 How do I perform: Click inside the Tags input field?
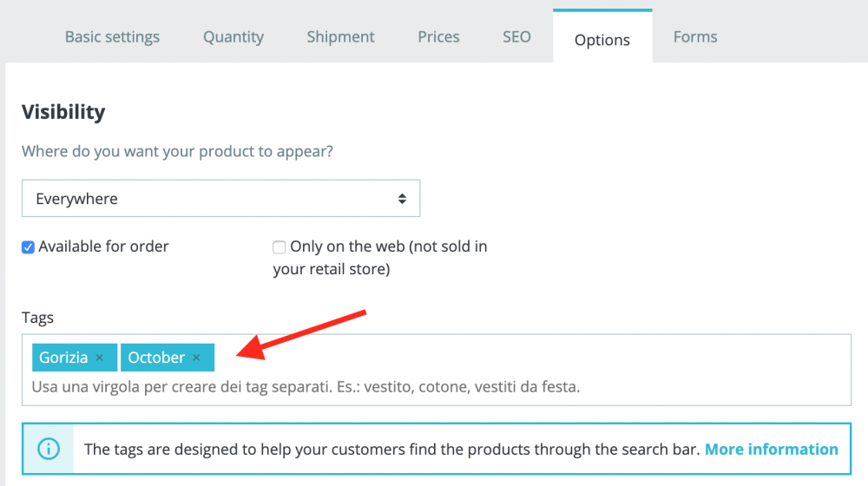pos(521,358)
